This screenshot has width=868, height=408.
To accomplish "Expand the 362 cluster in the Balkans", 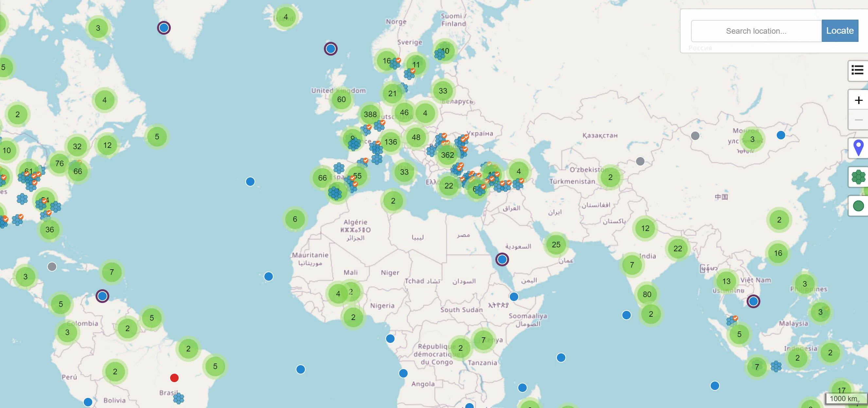I will (x=447, y=155).
